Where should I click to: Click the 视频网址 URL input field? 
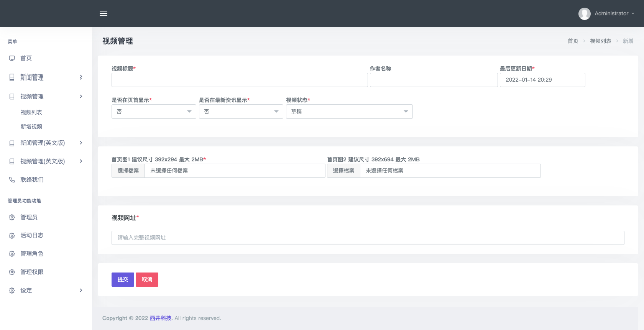point(368,238)
